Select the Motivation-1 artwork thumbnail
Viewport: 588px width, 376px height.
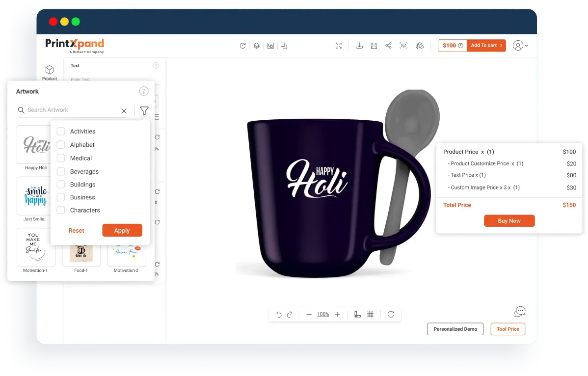pos(35,247)
